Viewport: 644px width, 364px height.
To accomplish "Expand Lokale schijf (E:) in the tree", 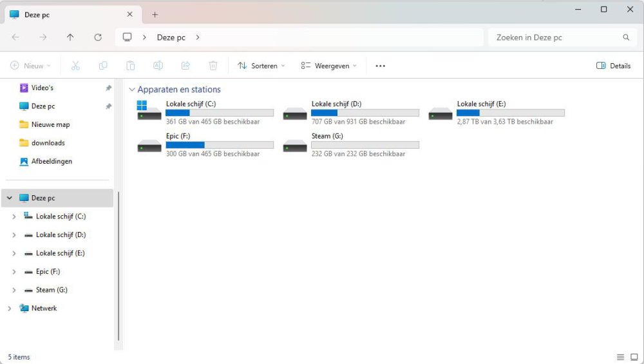I will click(14, 253).
